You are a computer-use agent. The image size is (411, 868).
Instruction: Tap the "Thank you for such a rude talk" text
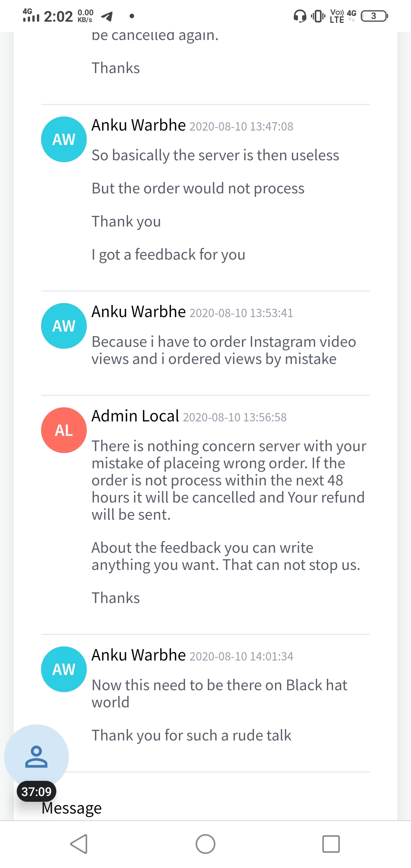coord(191,736)
